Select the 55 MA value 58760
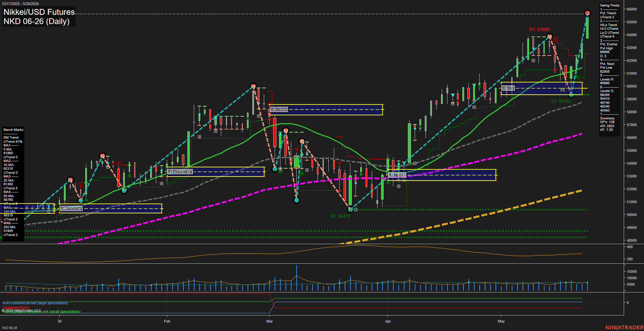The width and height of the screenshot is (644, 331). pos(8,200)
